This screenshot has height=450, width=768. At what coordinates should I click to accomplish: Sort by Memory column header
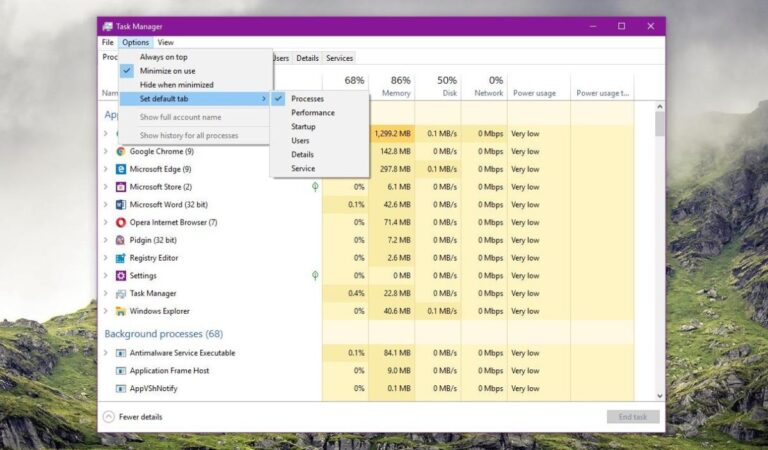click(x=392, y=86)
